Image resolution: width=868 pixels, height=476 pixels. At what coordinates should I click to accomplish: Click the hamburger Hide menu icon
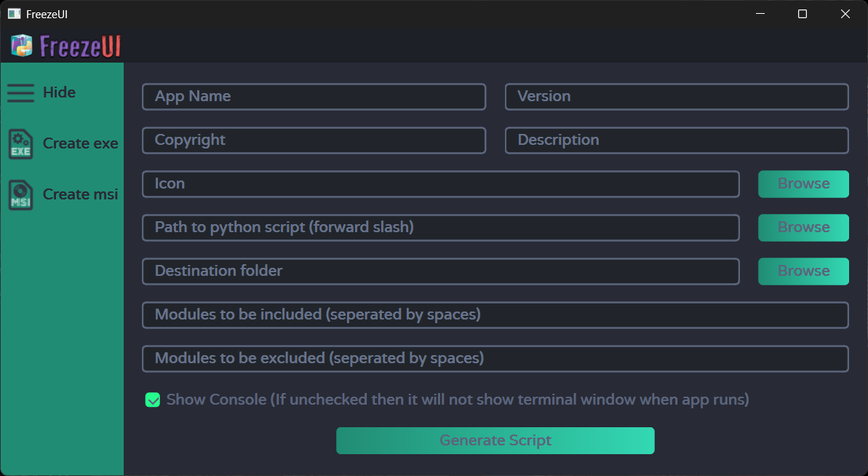click(21, 92)
